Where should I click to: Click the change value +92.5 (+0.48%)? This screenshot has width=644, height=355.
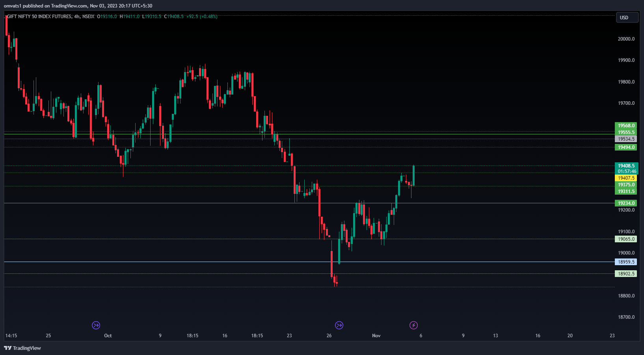(202, 17)
